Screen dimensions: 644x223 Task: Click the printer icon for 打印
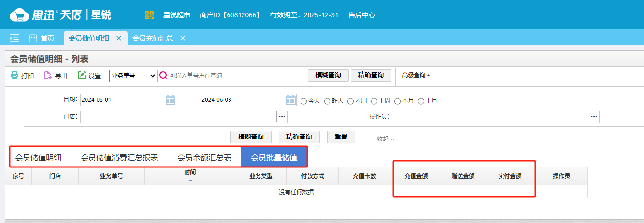click(x=14, y=76)
